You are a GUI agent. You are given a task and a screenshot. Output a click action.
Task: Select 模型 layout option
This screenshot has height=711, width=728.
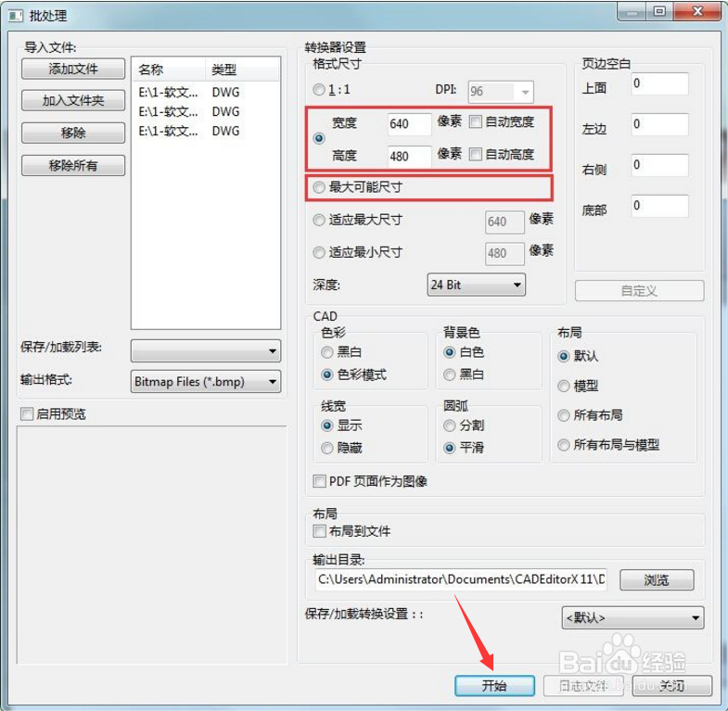pyautogui.click(x=564, y=387)
